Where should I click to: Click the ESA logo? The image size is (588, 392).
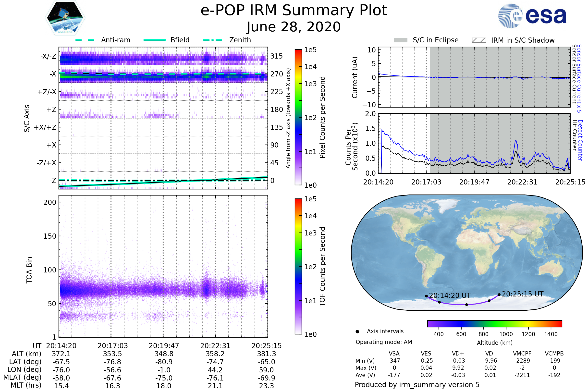point(532,16)
